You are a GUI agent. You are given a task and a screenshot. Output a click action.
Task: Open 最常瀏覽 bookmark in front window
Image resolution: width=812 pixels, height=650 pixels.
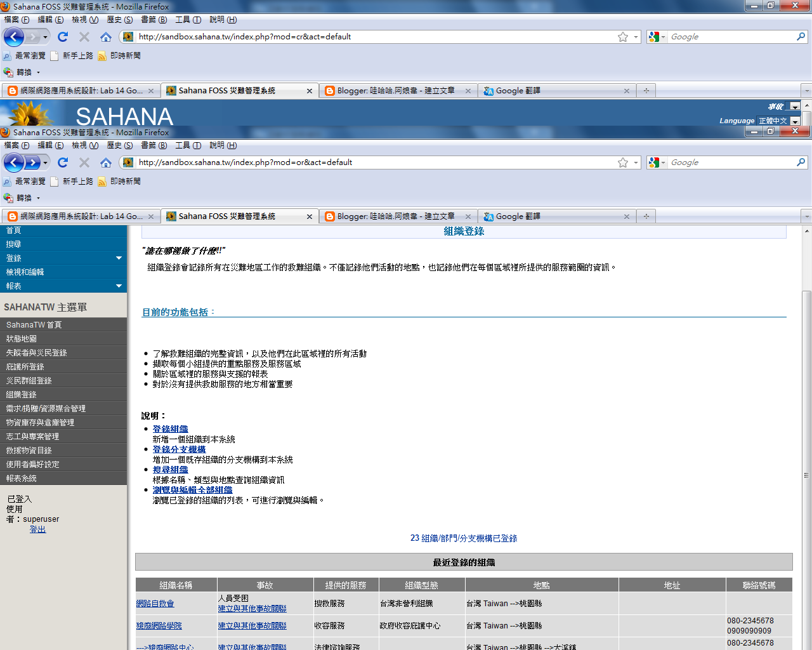(24, 182)
